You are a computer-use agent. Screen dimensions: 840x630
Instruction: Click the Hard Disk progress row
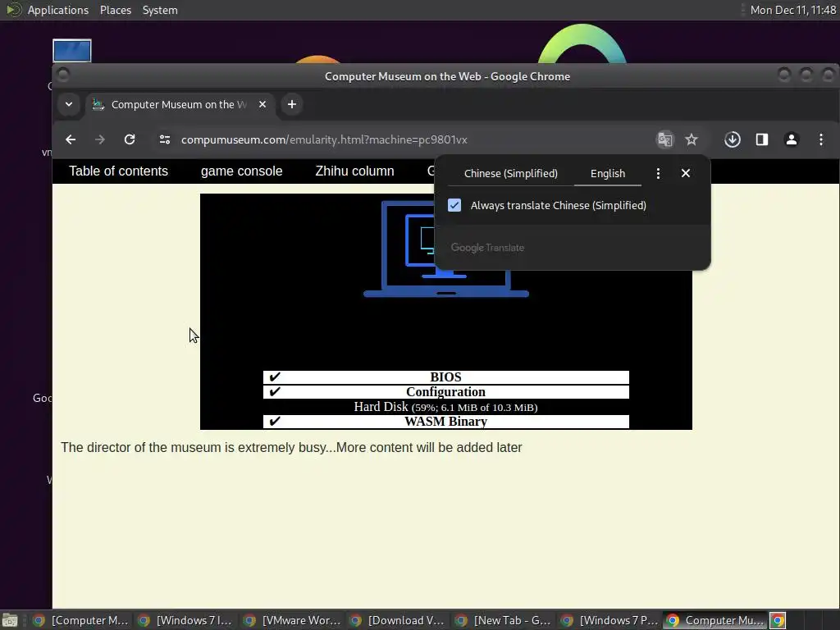pos(445,407)
